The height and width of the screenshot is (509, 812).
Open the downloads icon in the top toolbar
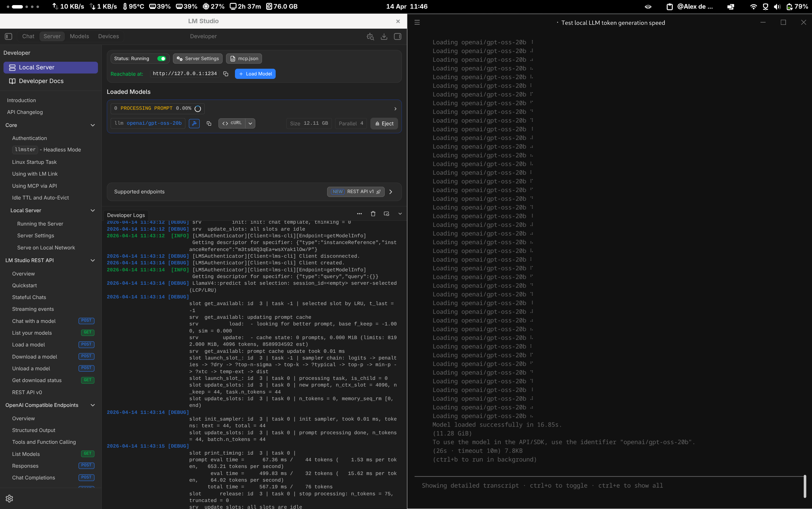384,36
